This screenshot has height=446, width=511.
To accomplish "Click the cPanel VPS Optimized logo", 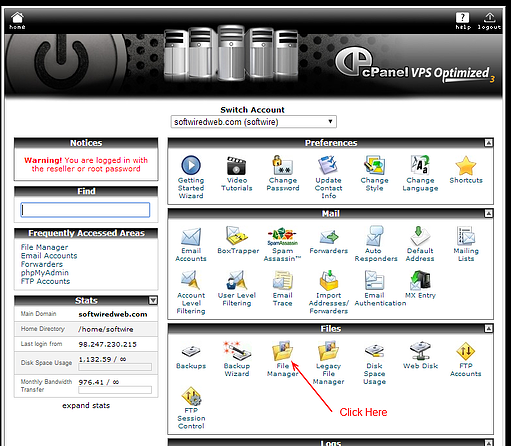I will (x=415, y=65).
